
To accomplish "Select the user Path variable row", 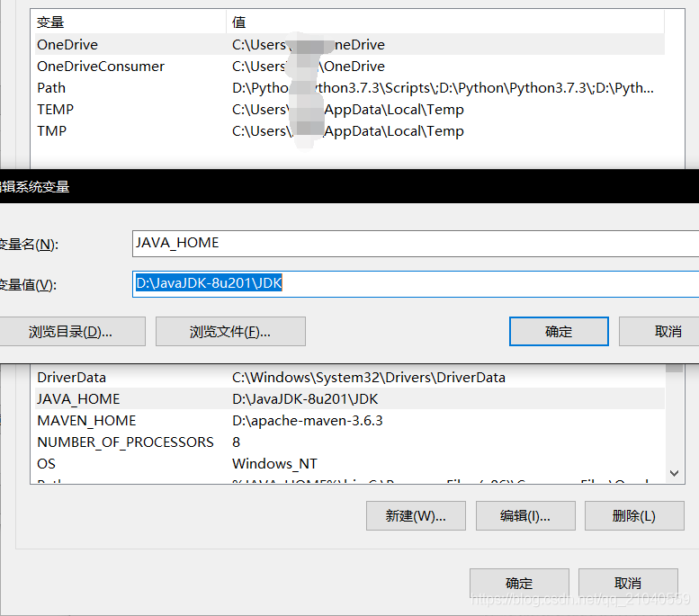I will pos(349,88).
